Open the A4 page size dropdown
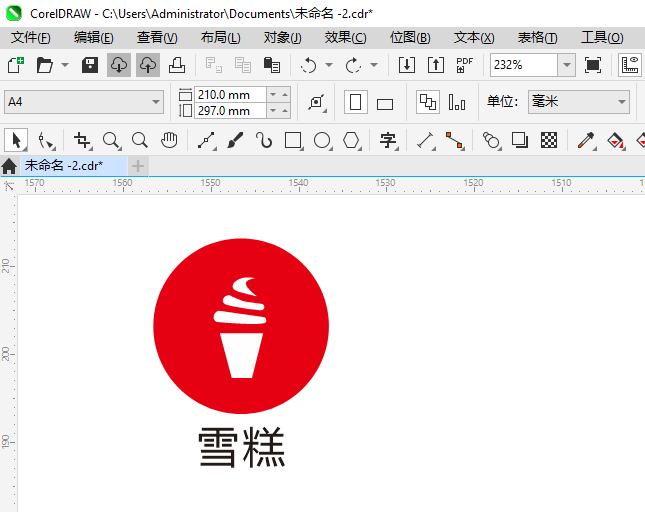The image size is (645, 512). 84,102
